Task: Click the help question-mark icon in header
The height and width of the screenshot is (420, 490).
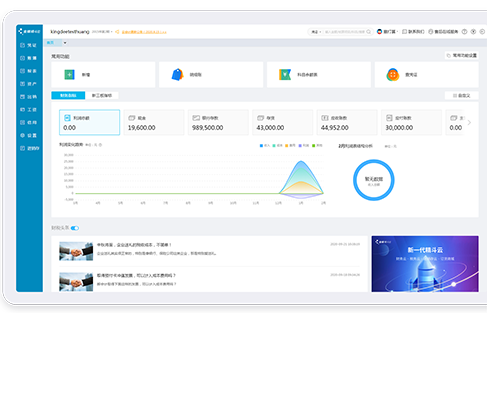Action: coord(464,32)
